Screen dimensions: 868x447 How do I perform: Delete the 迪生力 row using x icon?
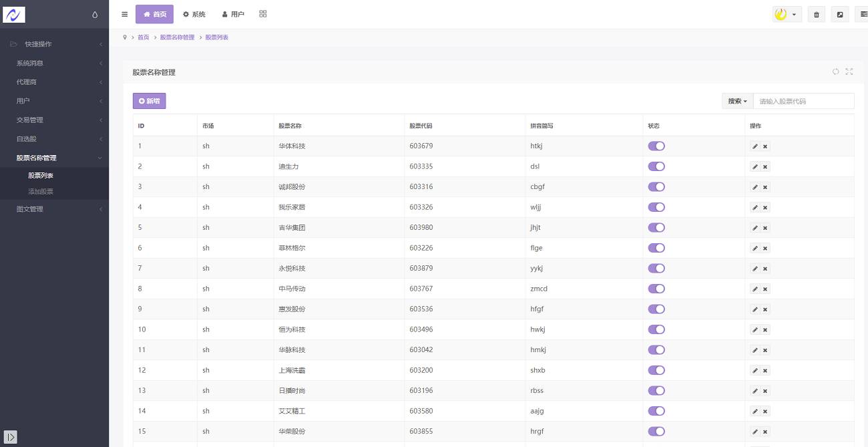pos(765,166)
